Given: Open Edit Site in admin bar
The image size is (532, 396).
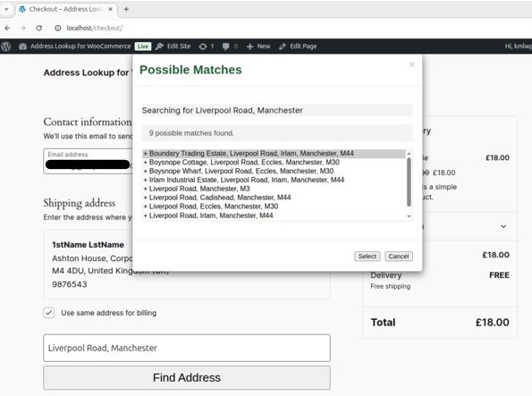Looking at the screenshot, I should point(173,46).
